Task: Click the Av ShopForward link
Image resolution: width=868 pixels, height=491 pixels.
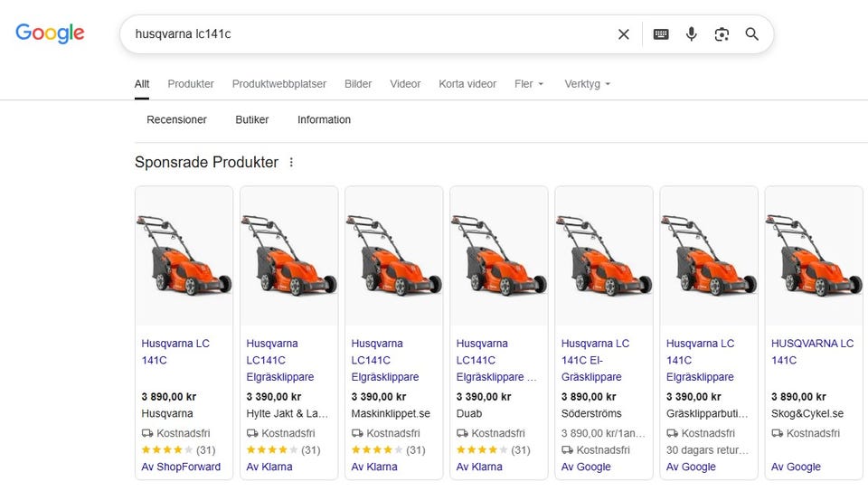Action: pyautogui.click(x=181, y=467)
